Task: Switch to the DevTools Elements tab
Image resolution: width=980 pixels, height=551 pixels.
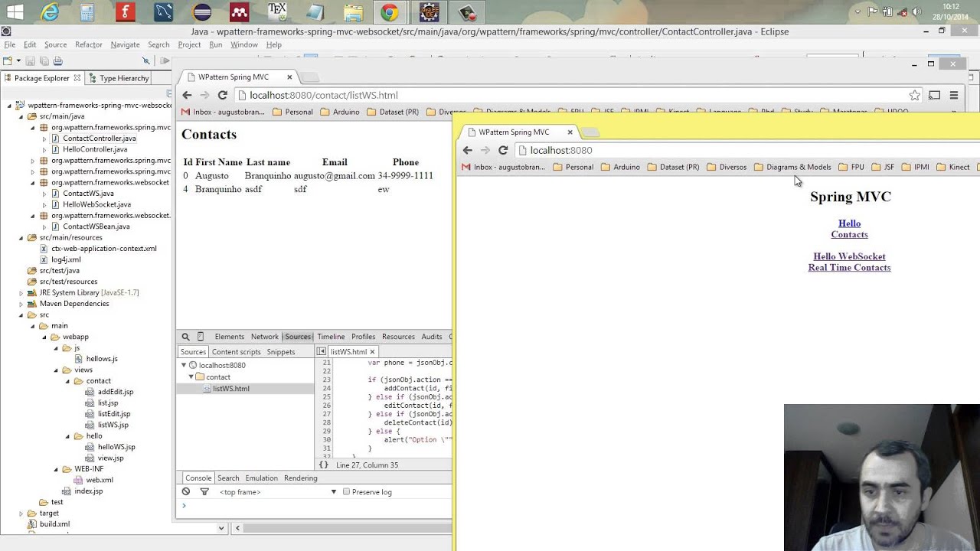Action: pyautogui.click(x=229, y=337)
